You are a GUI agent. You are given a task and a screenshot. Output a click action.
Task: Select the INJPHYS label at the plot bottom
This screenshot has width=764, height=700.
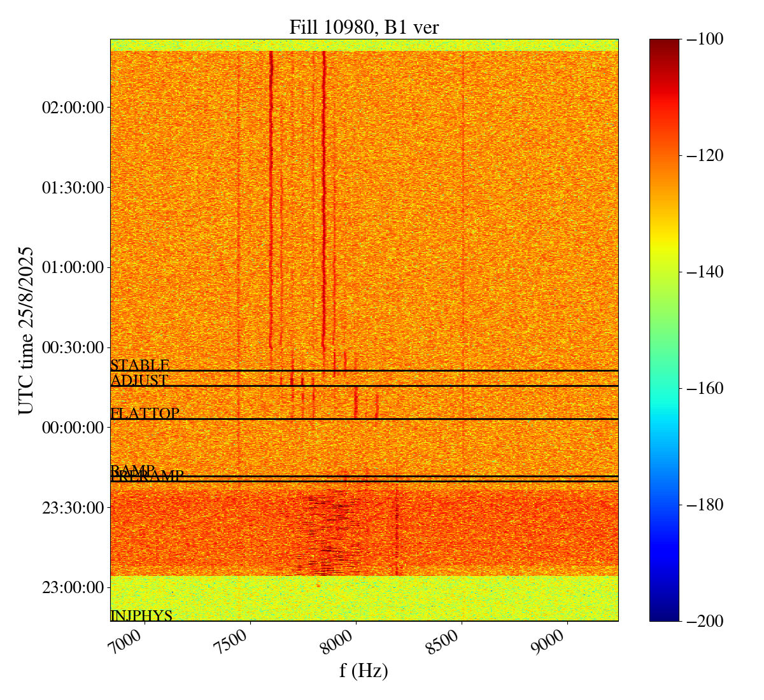141,615
